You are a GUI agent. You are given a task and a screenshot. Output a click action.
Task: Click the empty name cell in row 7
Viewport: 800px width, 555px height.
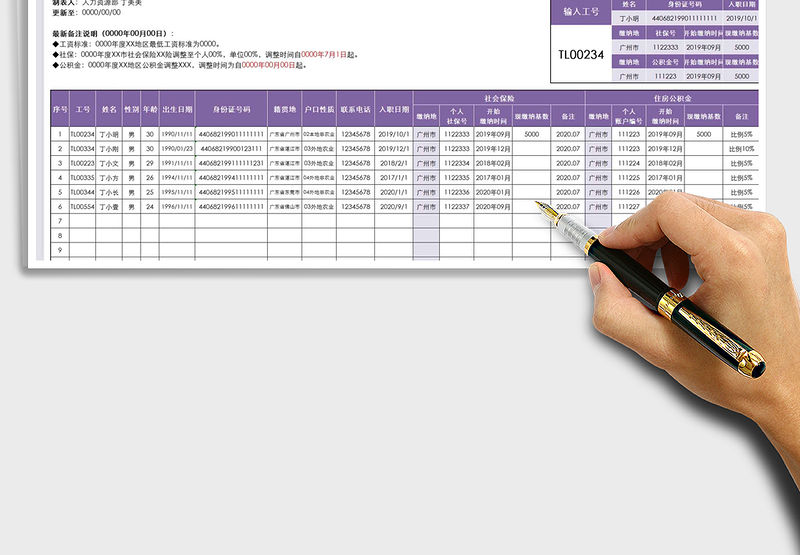coord(109,221)
